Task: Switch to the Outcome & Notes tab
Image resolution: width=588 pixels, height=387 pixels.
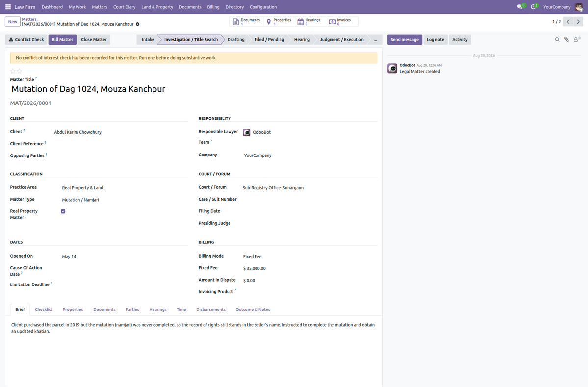Action: click(x=253, y=310)
